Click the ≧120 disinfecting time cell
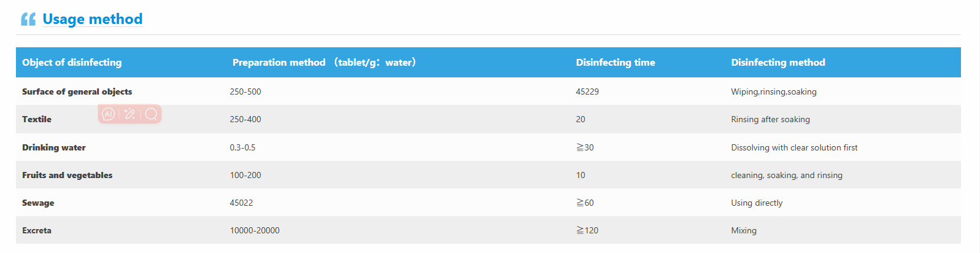Image resolution: width=980 pixels, height=253 pixels. pyautogui.click(x=587, y=230)
